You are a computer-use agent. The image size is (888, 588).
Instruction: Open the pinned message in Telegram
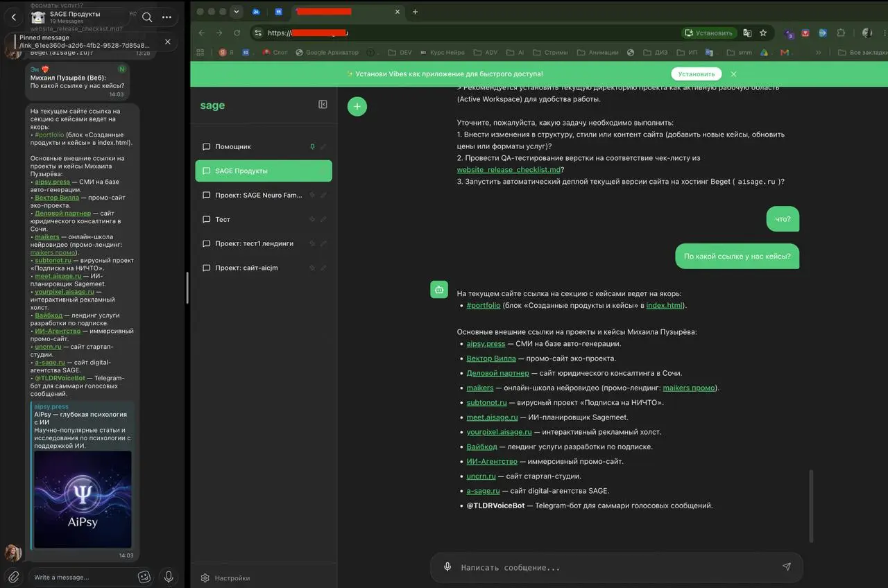point(83,42)
